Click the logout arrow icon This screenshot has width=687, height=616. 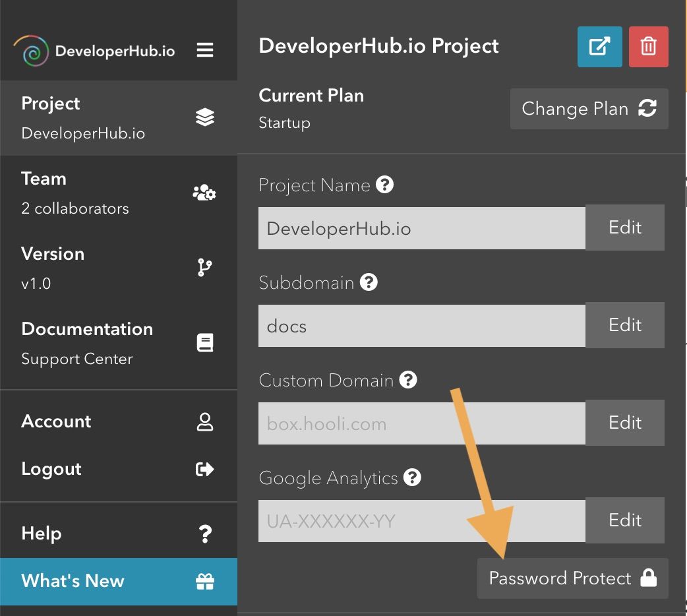(204, 469)
